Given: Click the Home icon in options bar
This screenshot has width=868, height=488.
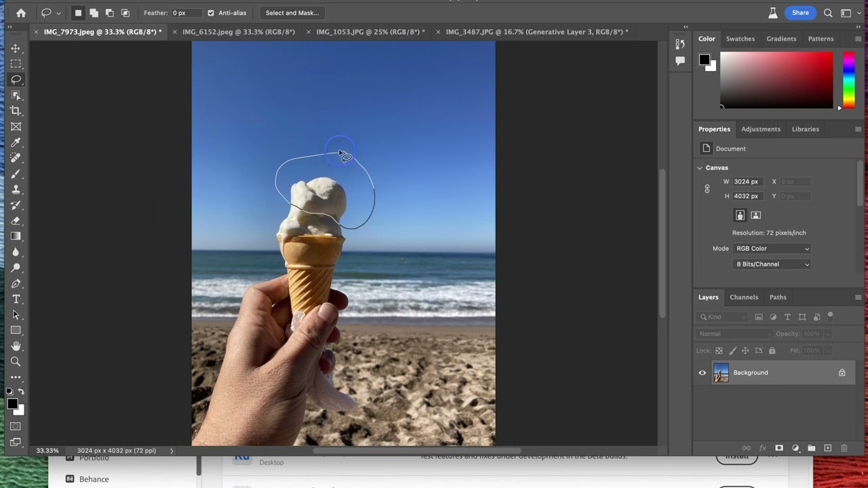Looking at the screenshot, I should click(x=21, y=13).
